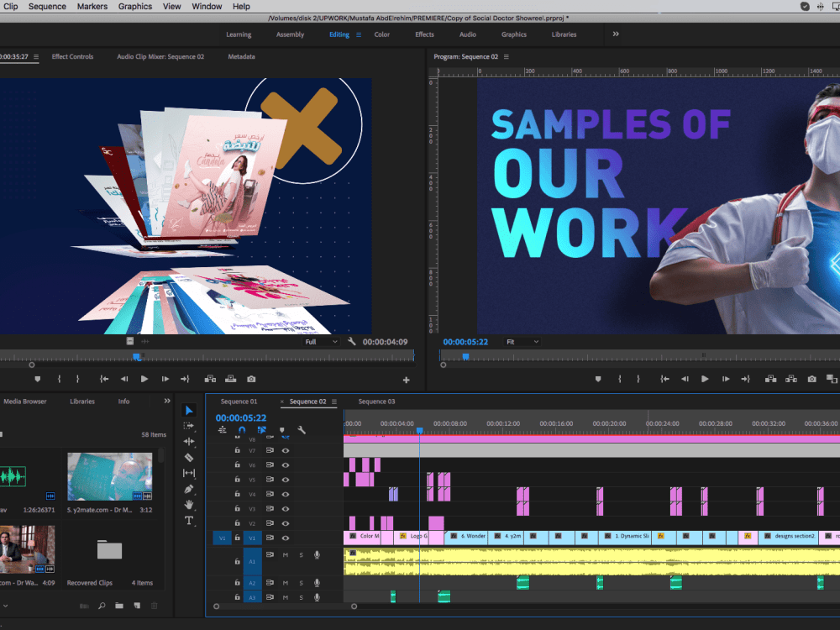
Task: Open Program: Sequence 02 panel menu
Action: [x=507, y=56]
